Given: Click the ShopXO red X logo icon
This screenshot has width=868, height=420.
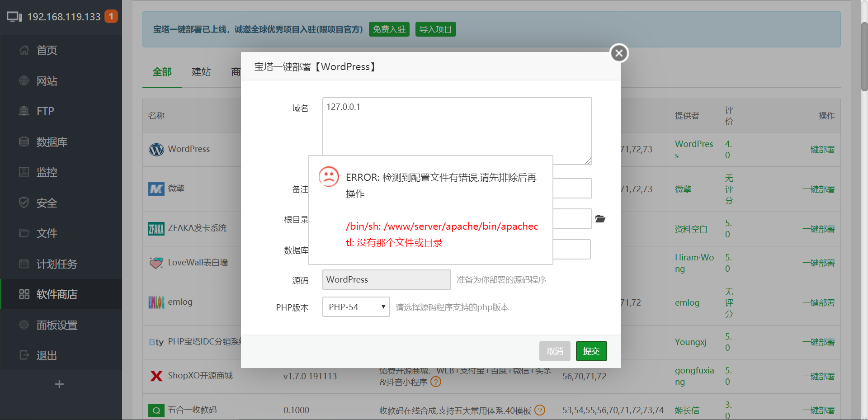Looking at the screenshot, I should pos(156,376).
